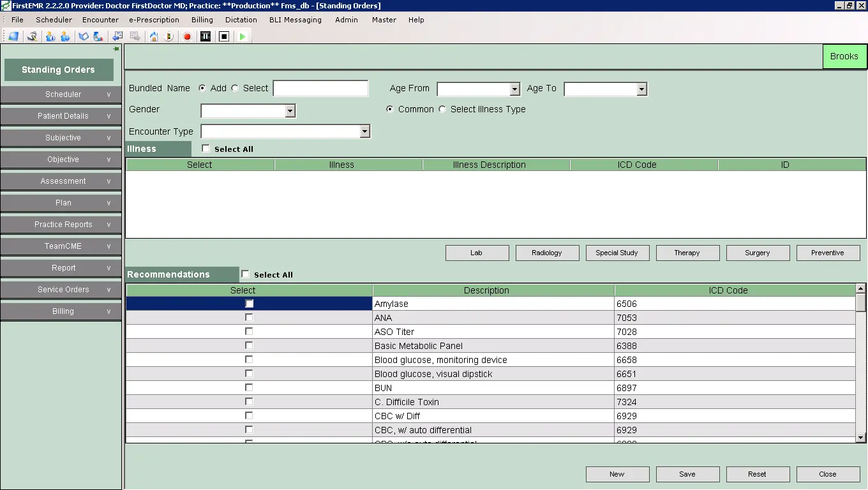The height and width of the screenshot is (490, 868).
Task: Click the incoming message arrow icon
Action: [x=117, y=36]
